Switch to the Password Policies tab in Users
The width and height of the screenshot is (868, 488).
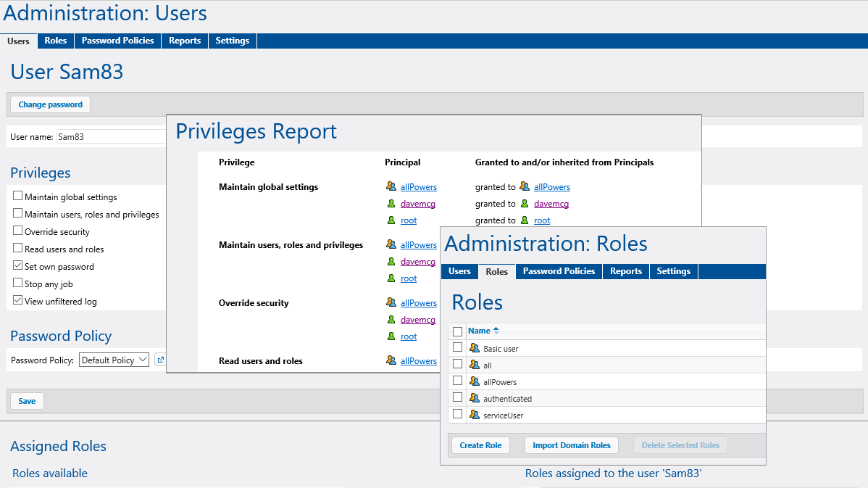[117, 41]
